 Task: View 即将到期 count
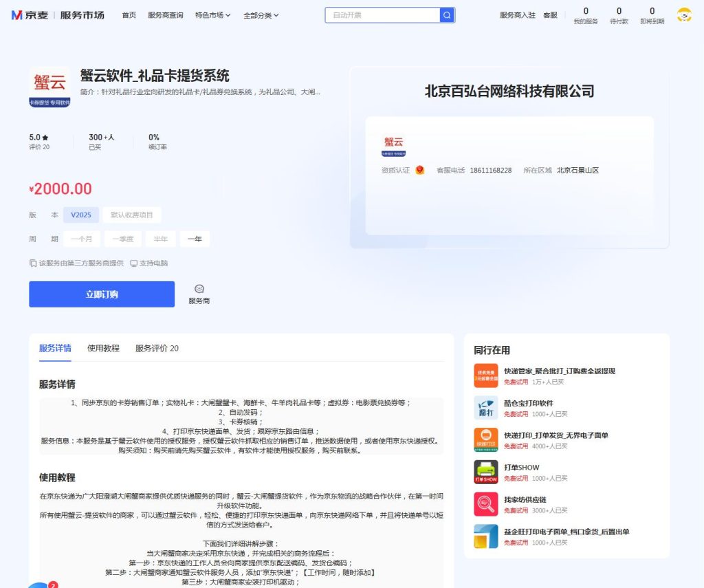pos(652,15)
